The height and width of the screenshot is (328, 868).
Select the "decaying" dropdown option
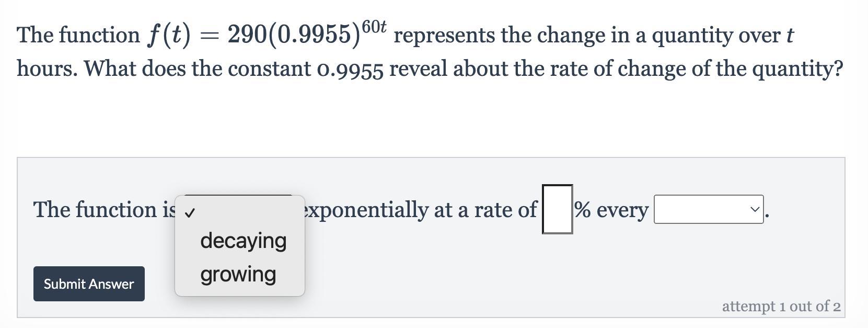click(243, 241)
